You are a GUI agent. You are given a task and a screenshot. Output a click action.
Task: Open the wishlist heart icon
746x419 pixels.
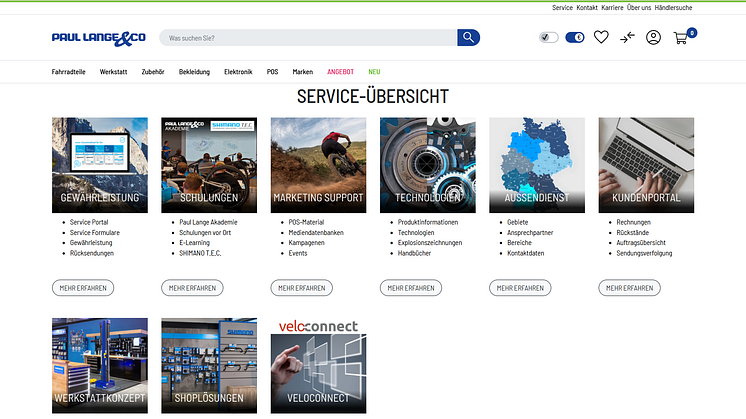point(601,38)
